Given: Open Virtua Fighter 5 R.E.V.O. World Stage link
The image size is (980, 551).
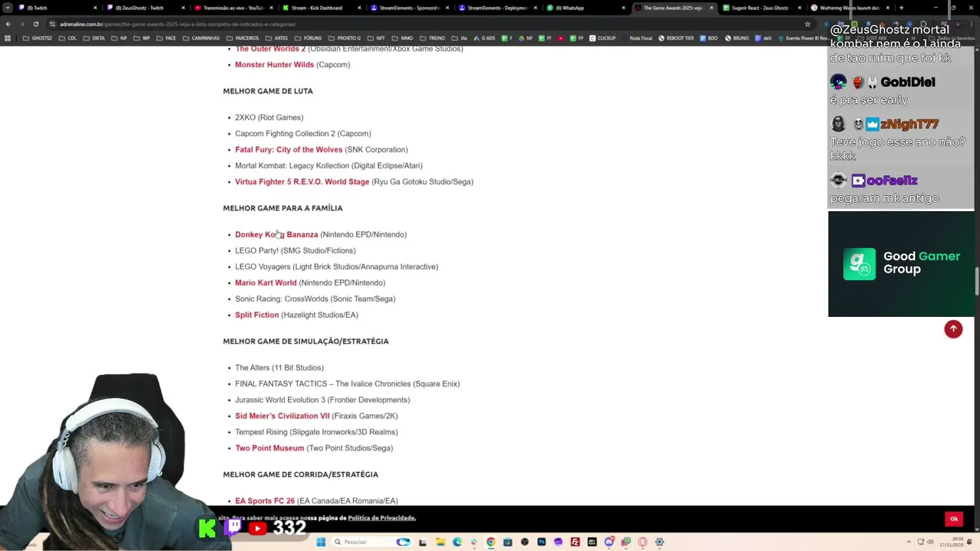Looking at the screenshot, I should point(302,181).
